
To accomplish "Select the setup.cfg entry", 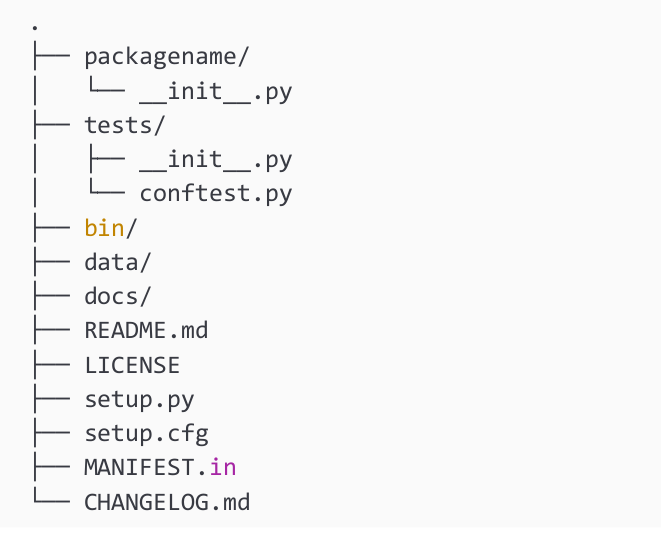I will click(146, 433).
